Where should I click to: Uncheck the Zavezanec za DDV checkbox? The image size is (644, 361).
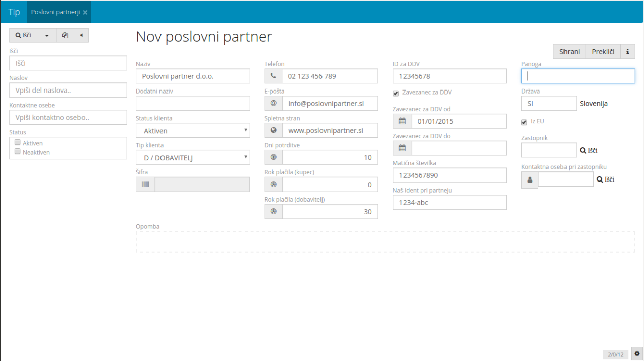pos(396,93)
